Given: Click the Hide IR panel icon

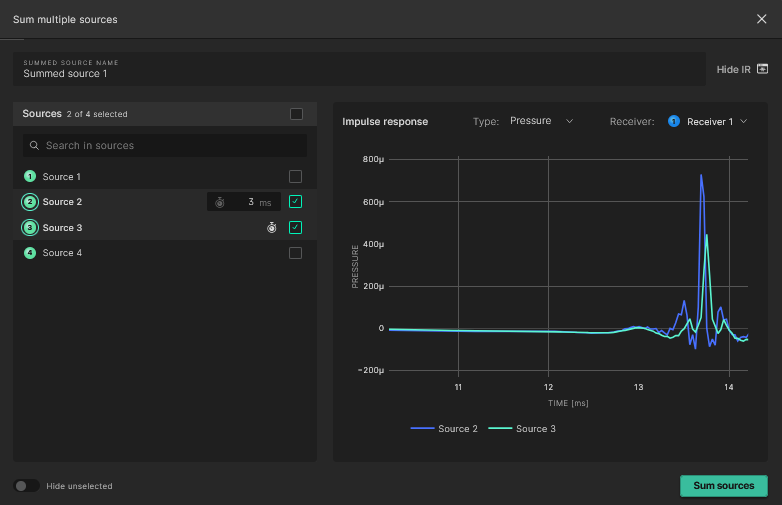Looking at the screenshot, I should 762,69.
